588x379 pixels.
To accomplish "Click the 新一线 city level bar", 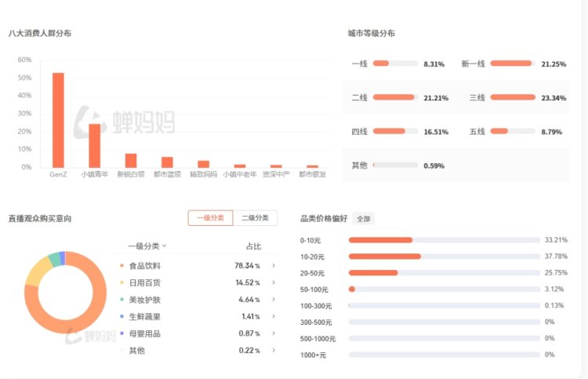I will [x=513, y=64].
